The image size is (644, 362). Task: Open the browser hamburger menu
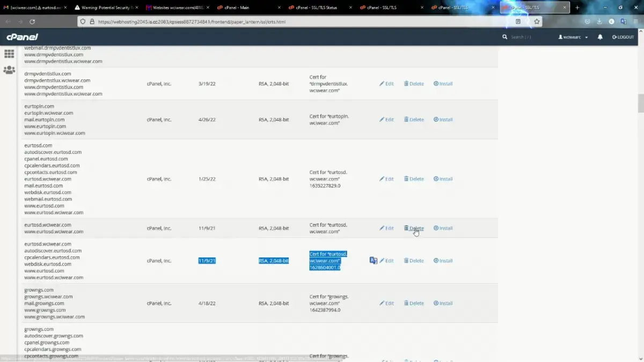coord(636,21)
